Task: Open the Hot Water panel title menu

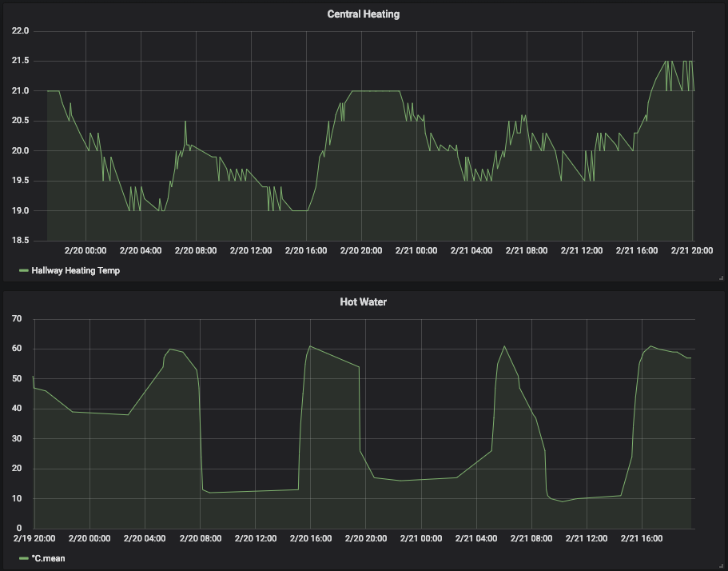Action: tap(363, 302)
